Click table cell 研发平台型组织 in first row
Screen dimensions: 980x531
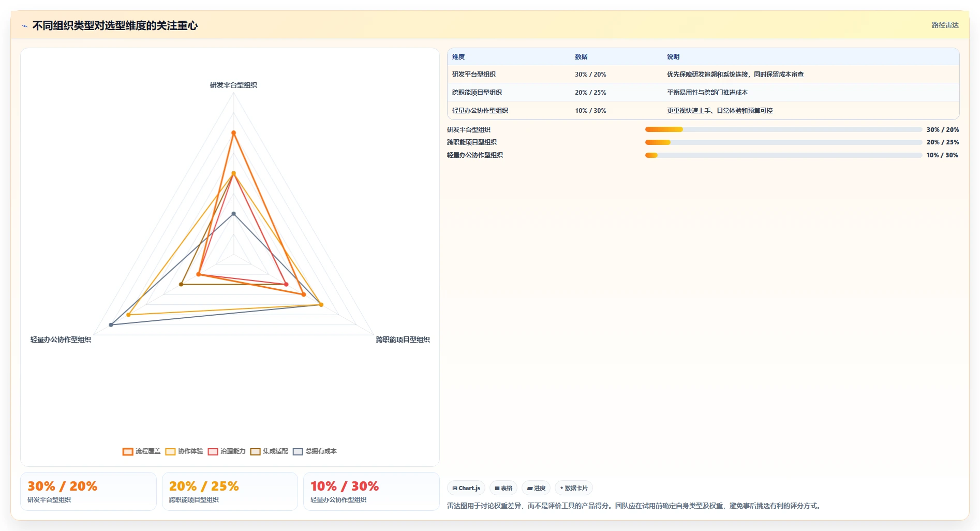coord(474,75)
